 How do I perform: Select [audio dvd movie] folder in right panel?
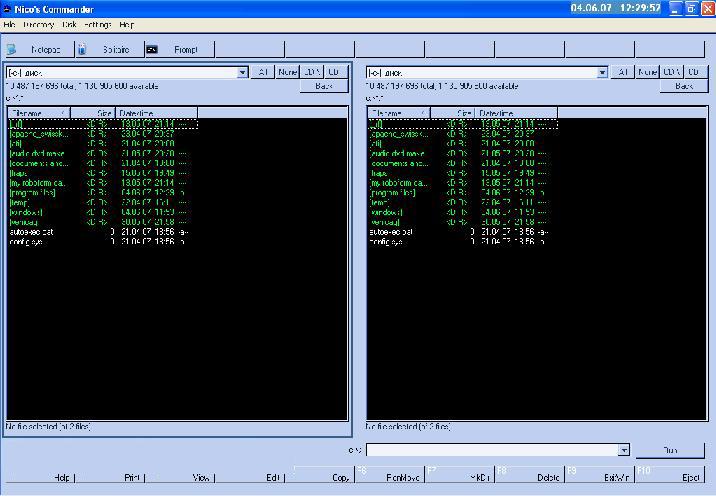(397, 153)
